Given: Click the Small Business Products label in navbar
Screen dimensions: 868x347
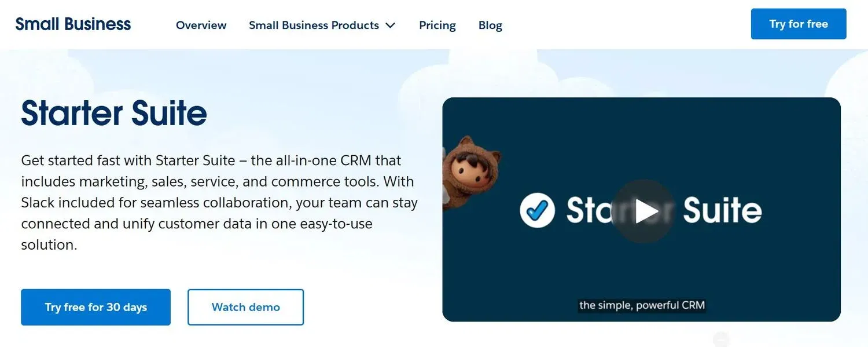Looking at the screenshot, I should 314,25.
